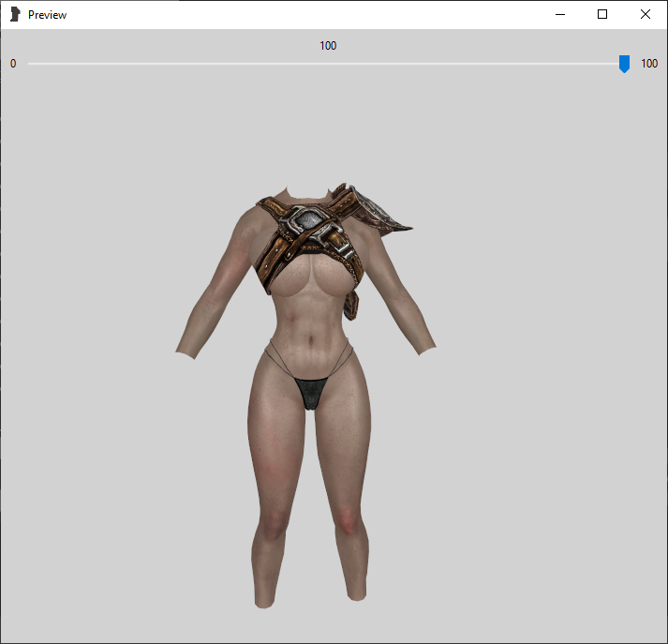The image size is (668, 644).
Task: Click the current value 100 above the slider
Action: (328, 46)
